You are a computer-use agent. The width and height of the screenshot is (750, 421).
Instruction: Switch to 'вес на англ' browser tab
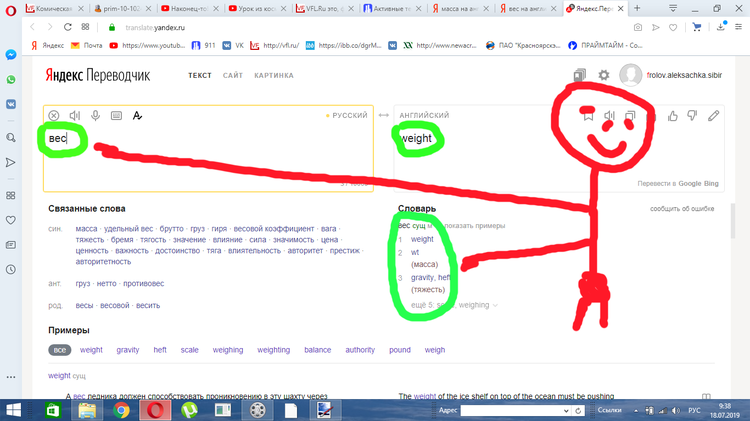pyautogui.click(x=527, y=9)
